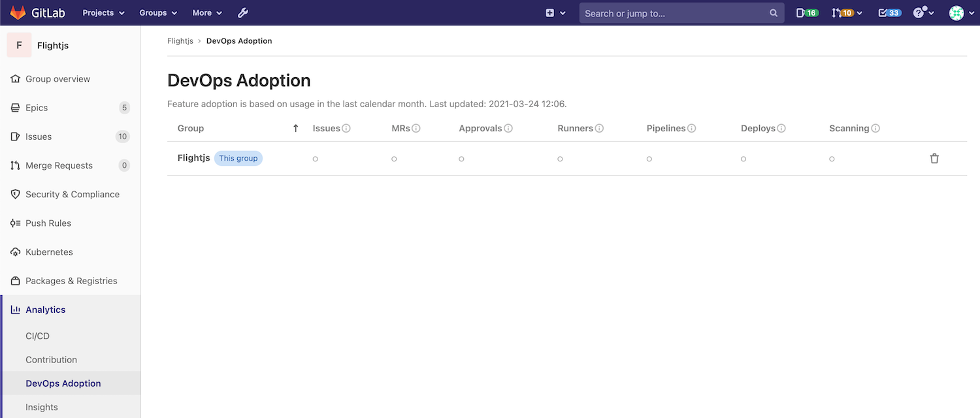Click the Scanning column info icon

click(875, 128)
